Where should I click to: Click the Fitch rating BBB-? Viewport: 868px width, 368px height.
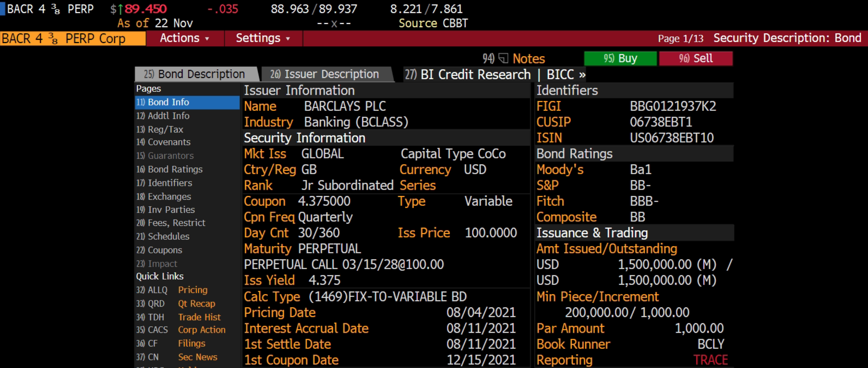tap(644, 201)
